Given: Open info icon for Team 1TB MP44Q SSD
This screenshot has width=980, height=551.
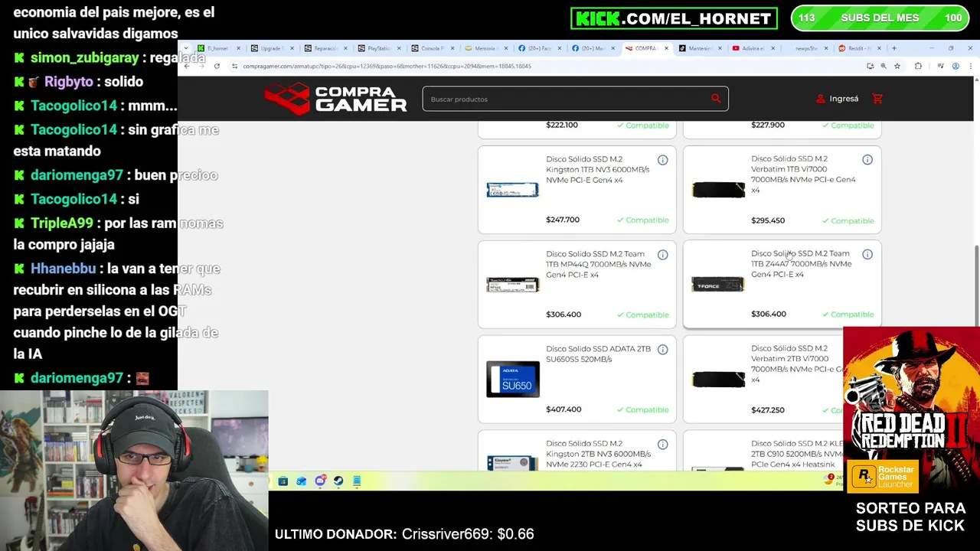Looking at the screenshot, I should pos(662,255).
